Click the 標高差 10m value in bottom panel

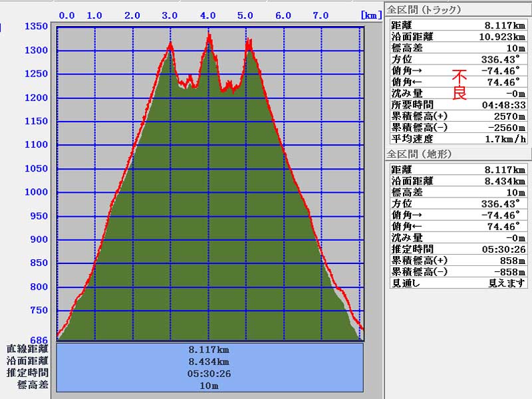click(x=210, y=385)
